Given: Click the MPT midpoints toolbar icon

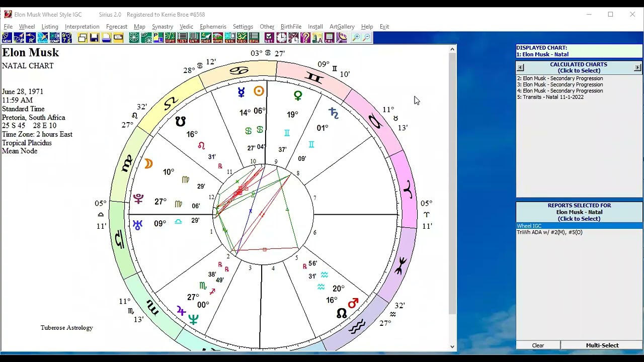Looking at the screenshot, I should pyautogui.click(x=170, y=37).
